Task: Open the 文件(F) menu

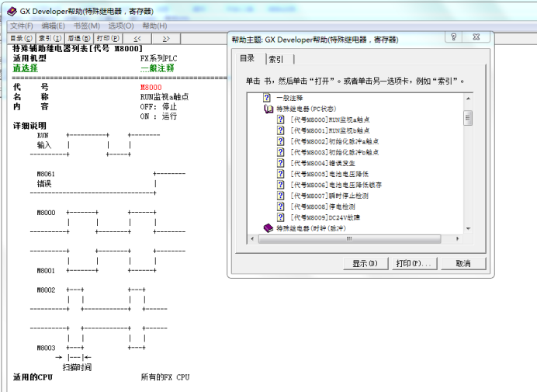Action: click(21, 26)
